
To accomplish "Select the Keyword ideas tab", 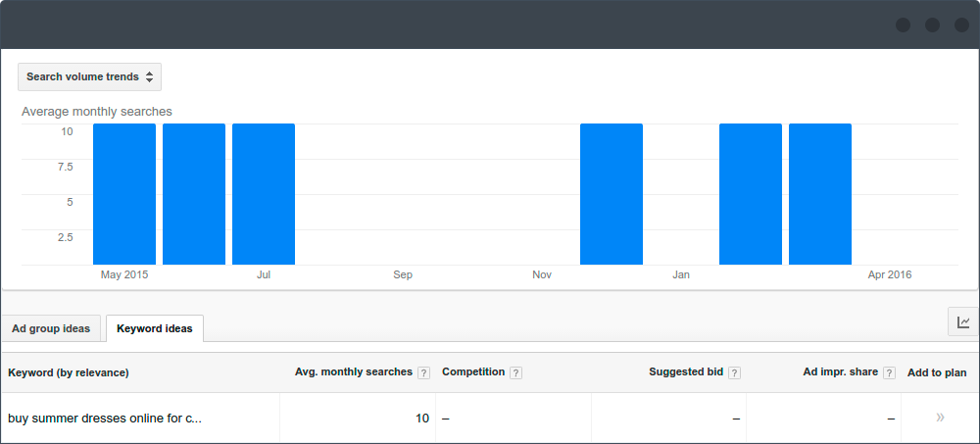I will [x=155, y=329].
